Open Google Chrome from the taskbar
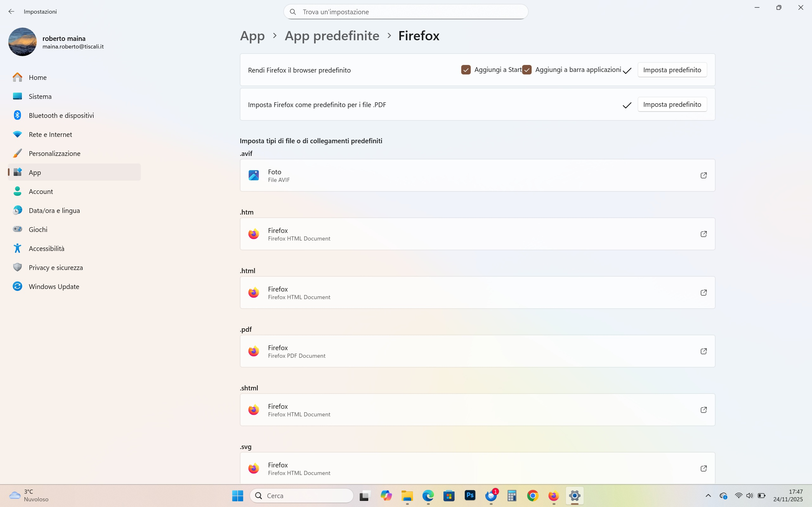812x507 pixels. (x=533, y=495)
